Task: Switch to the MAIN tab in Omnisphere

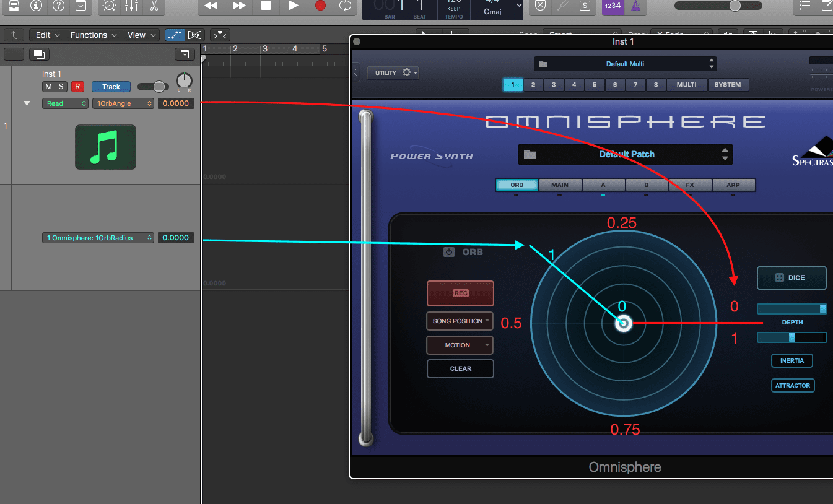Action: [x=560, y=185]
